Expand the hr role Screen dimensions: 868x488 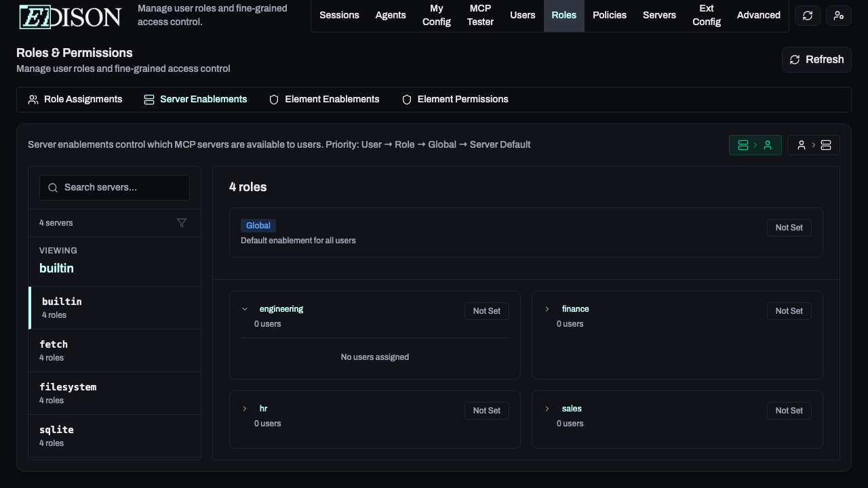245,409
